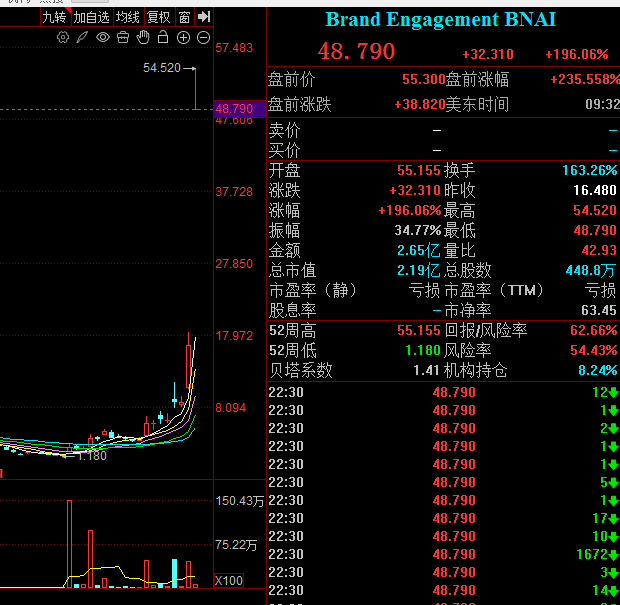The width and height of the screenshot is (620, 605).
Task: Open chart settings gear icon
Action: pos(63,38)
